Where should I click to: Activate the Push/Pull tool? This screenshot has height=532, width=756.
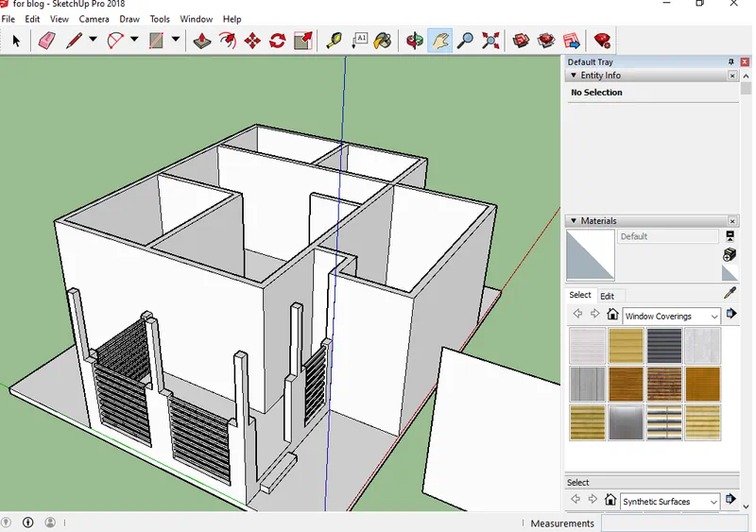coord(202,41)
